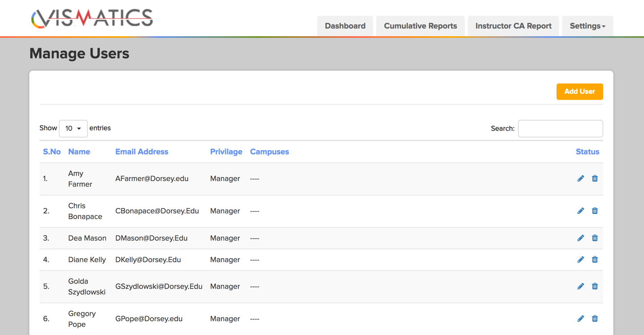Click Manager privilege in Amy Farmer's row
644x335 pixels.
click(x=225, y=179)
